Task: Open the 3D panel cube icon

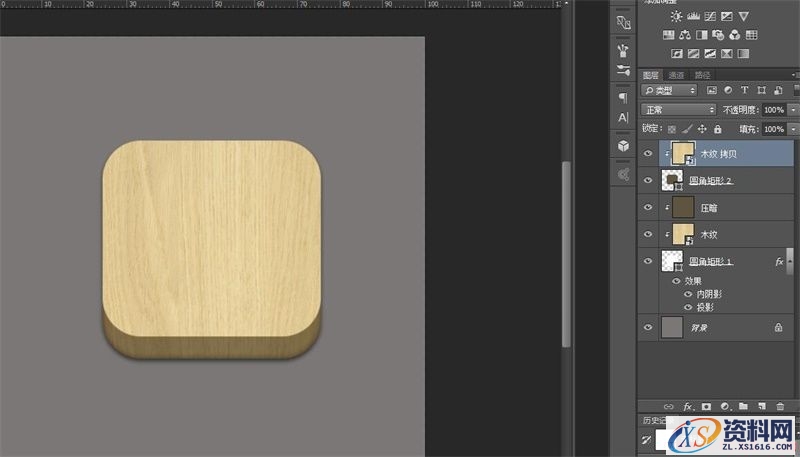Action: click(x=623, y=146)
